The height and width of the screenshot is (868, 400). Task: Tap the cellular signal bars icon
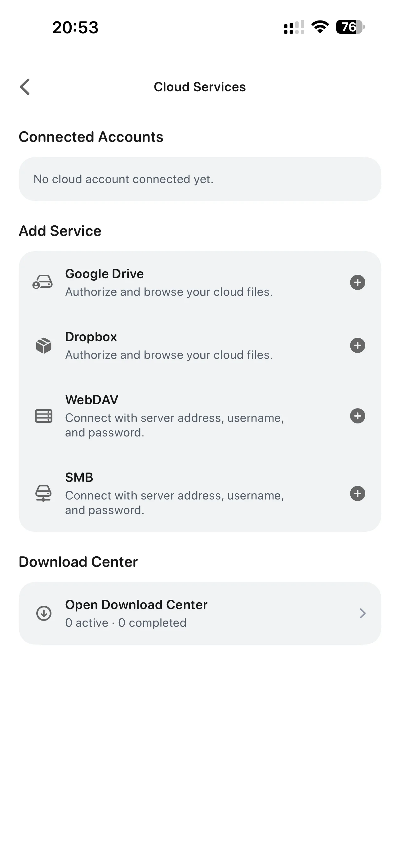(294, 27)
